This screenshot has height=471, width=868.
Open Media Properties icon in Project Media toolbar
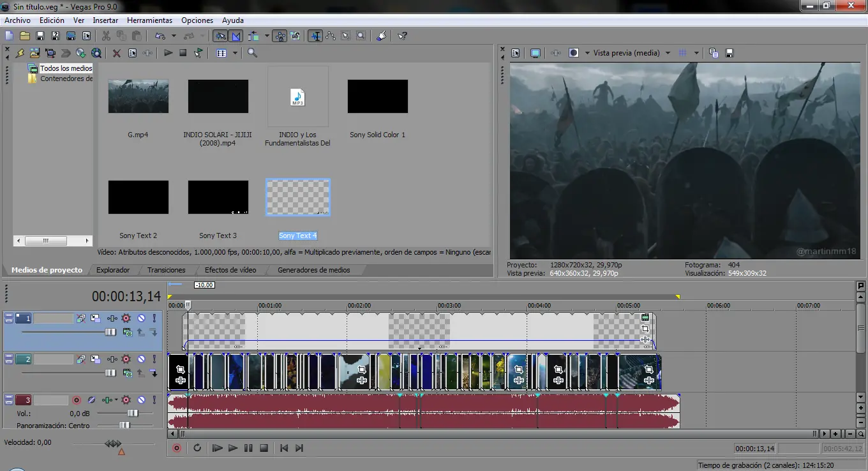tap(132, 53)
